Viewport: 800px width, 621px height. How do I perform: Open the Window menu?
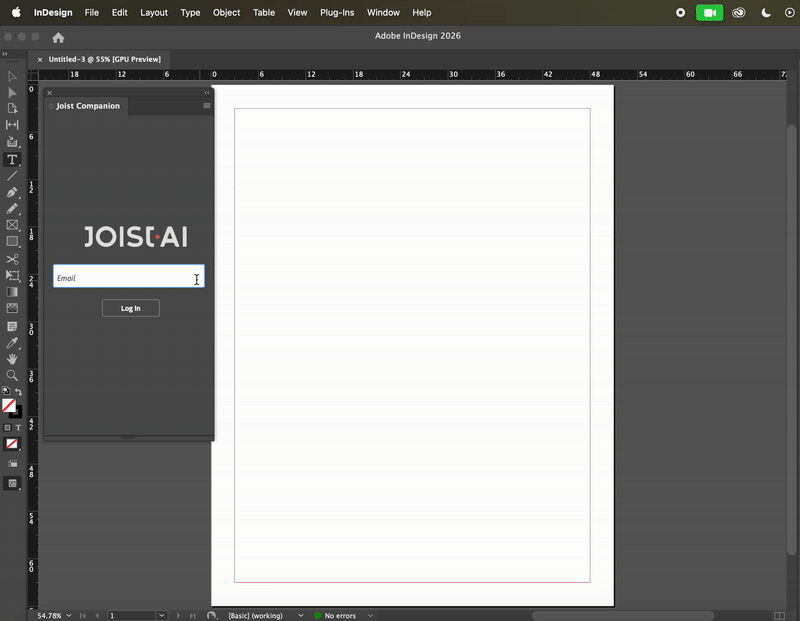(383, 13)
